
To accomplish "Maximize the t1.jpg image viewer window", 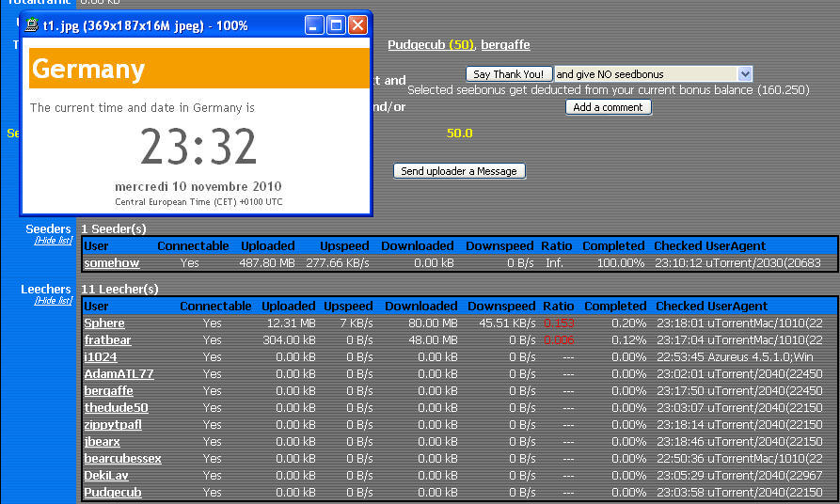I will [336, 25].
